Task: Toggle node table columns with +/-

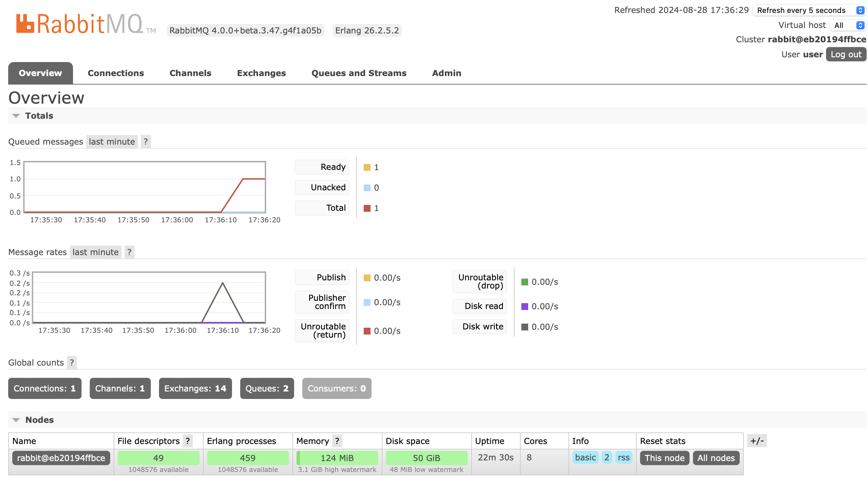Action: (x=757, y=441)
